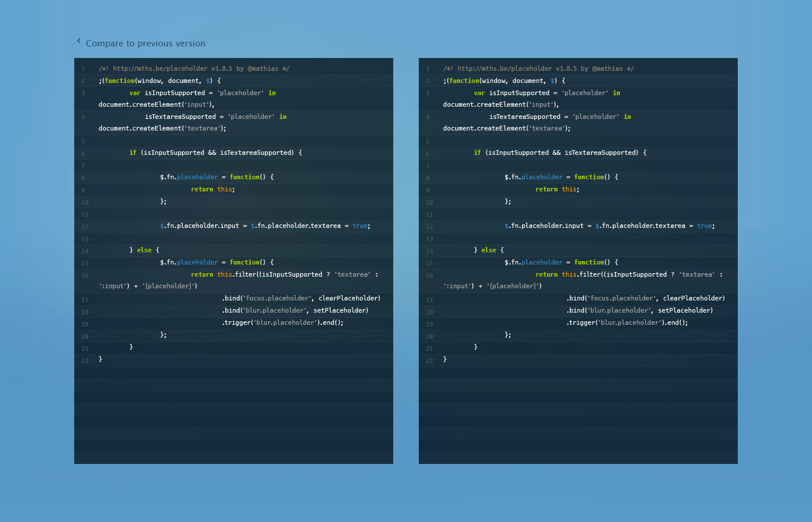Click line number 22 in left panel gutter
Image resolution: width=812 pixels, height=522 pixels.
pyautogui.click(x=85, y=361)
